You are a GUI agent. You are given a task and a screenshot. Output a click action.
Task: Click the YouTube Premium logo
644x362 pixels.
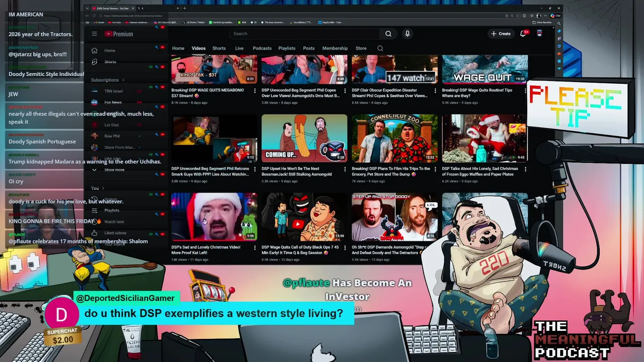pos(119,34)
